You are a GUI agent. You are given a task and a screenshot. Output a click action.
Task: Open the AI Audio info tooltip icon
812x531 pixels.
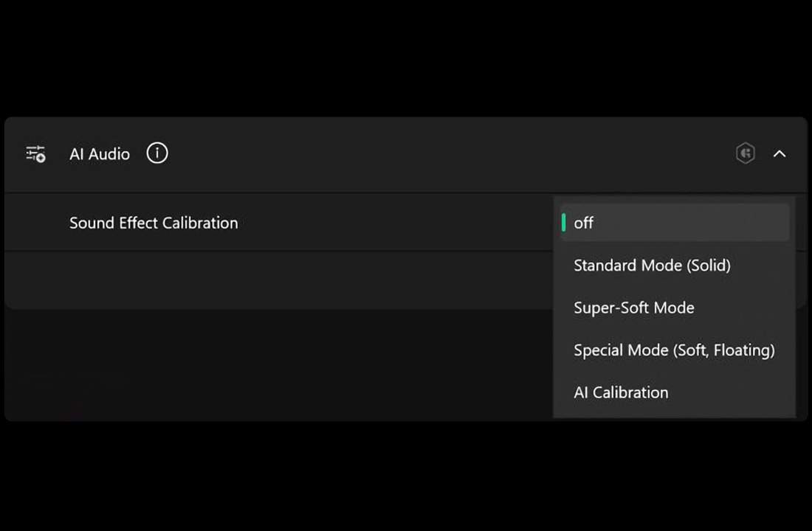pos(157,153)
